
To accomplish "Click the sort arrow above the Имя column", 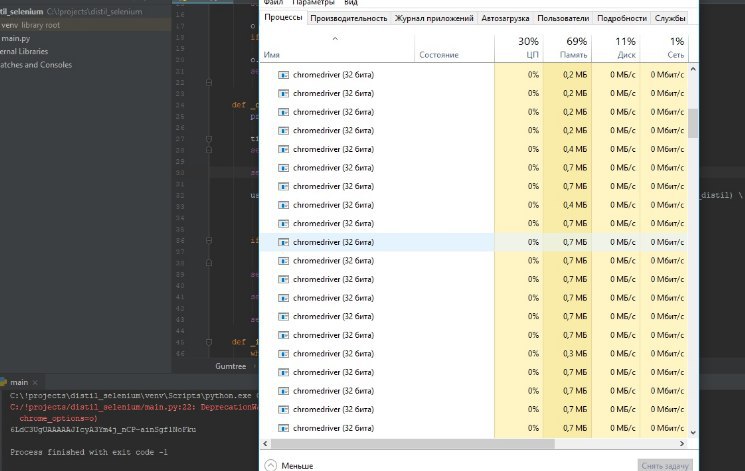I will pyautogui.click(x=335, y=38).
